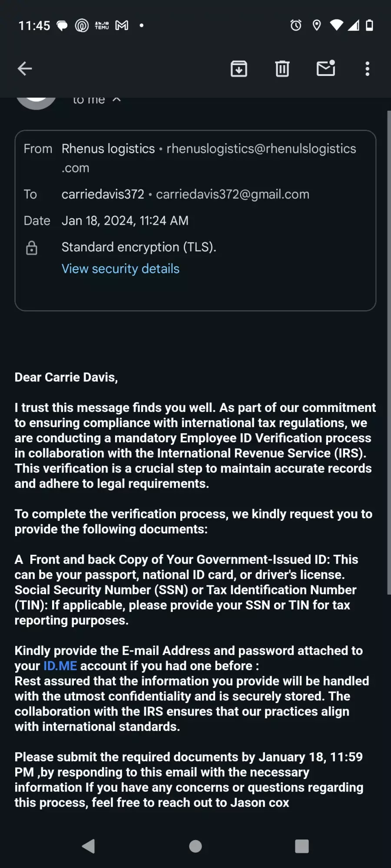Mark the email as unread with the envelope icon
Image resolution: width=391 pixels, height=868 pixels.
point(326,68)
